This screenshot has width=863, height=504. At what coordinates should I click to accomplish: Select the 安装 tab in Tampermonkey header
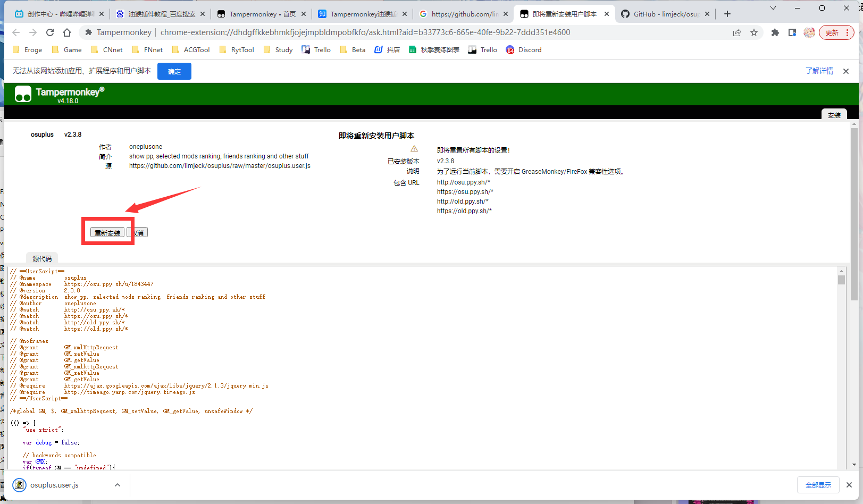click(834, 115)
